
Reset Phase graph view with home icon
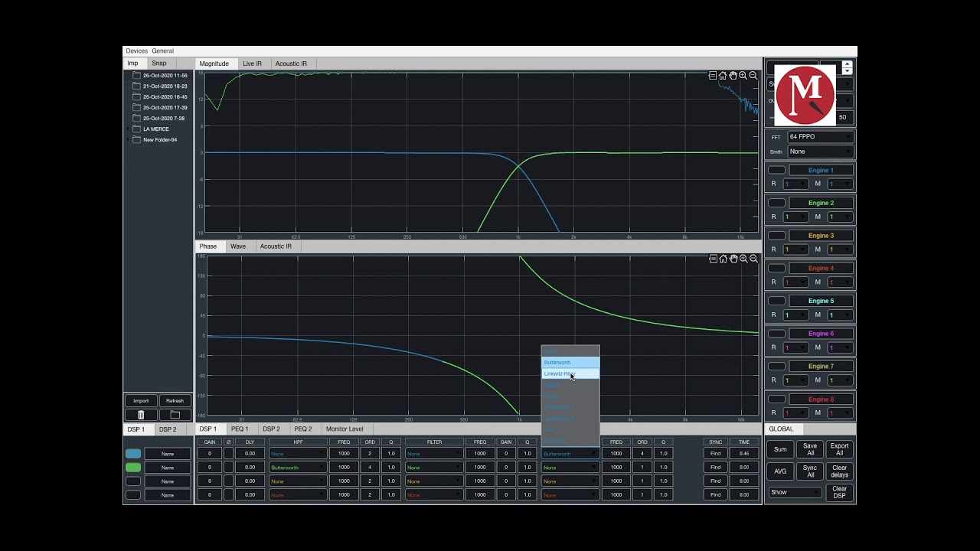pyautogui.click(x=723, y=259)
